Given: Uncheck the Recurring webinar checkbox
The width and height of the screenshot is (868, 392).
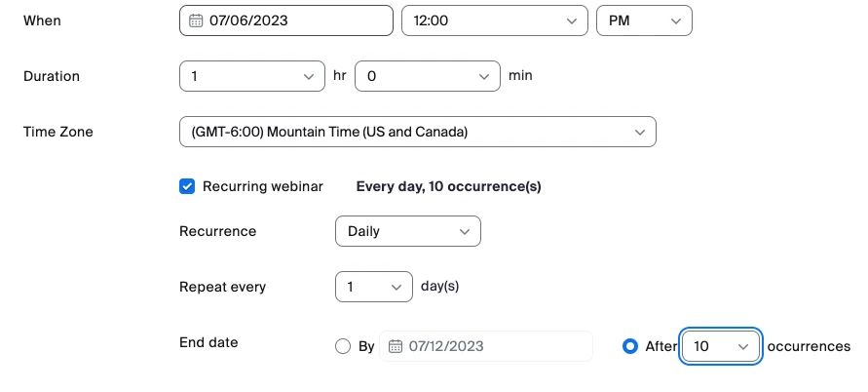Looking at the screenshot, I should pyautogui.click(x=188, y=186).
